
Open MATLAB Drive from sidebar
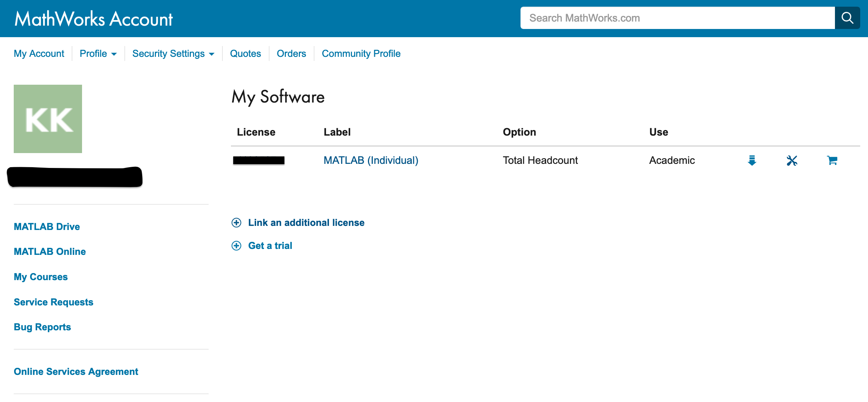pos(46,227)
